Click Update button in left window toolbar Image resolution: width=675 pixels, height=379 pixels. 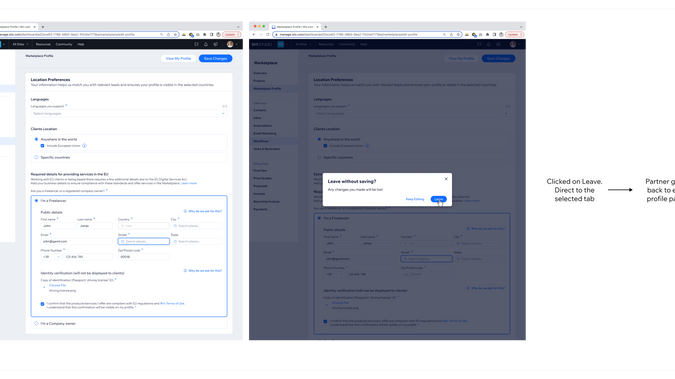pos(232,34)
